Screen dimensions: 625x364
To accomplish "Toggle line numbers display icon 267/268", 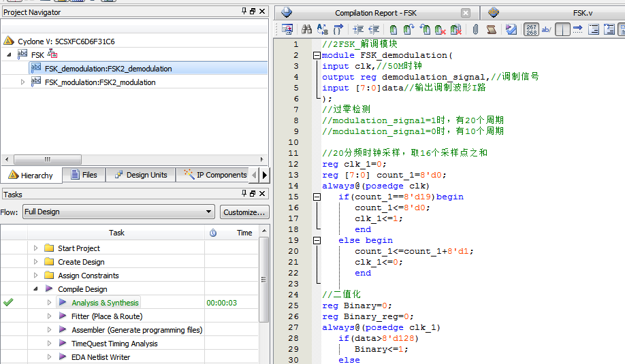I will point(531,29).
